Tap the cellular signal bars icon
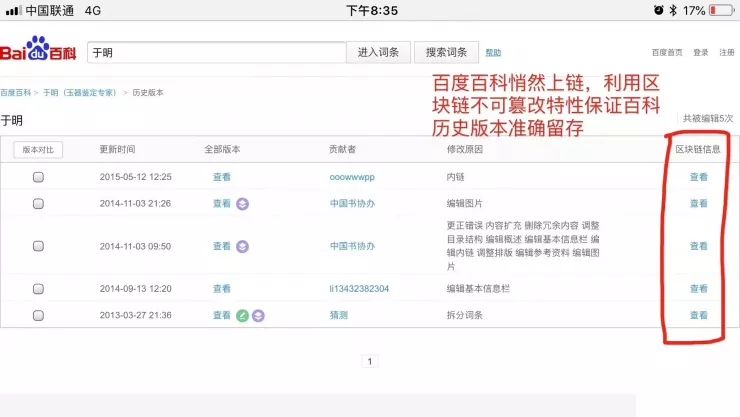The height and width of the screenshot is (417, 740). (x=13, y=10)
